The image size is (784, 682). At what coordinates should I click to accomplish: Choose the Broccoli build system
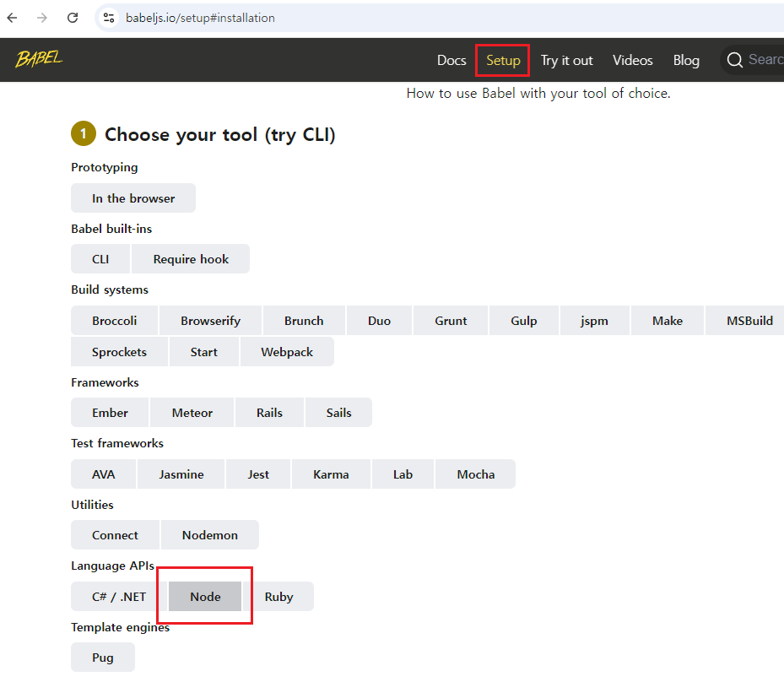click(114, 321)
